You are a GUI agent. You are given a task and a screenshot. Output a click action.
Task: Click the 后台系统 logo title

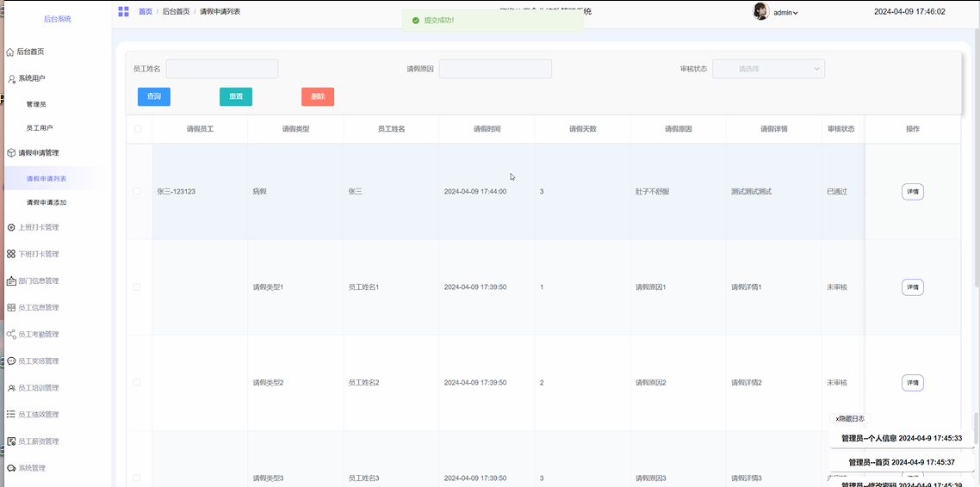pos(58,19)
